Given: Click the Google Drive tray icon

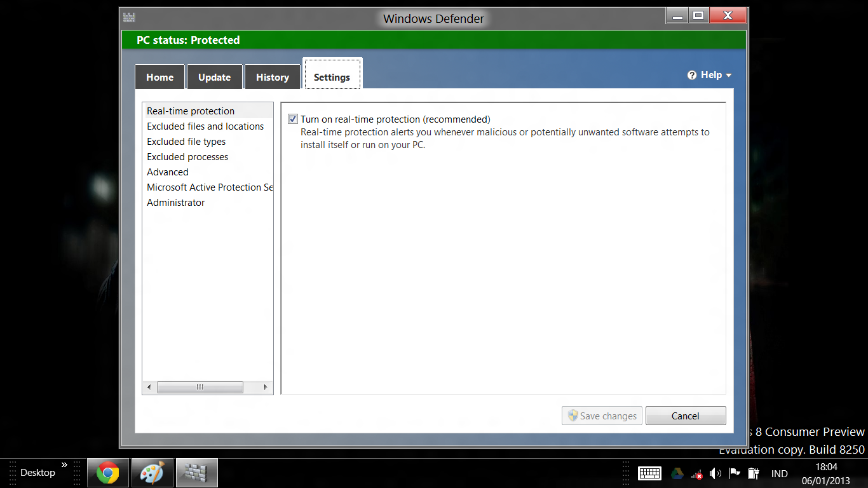Looking at the screenshot, I should pyautogui.click(x=677, y=473).
